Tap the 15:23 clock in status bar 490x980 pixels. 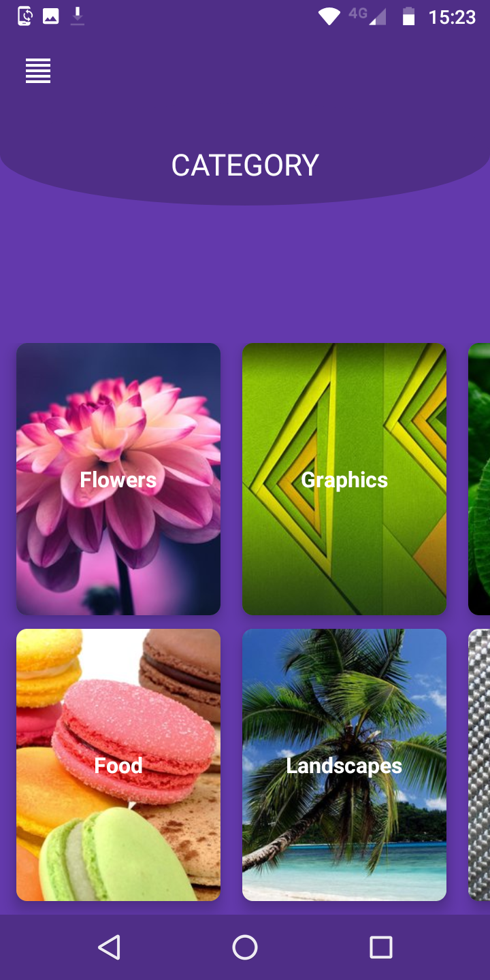452,17
